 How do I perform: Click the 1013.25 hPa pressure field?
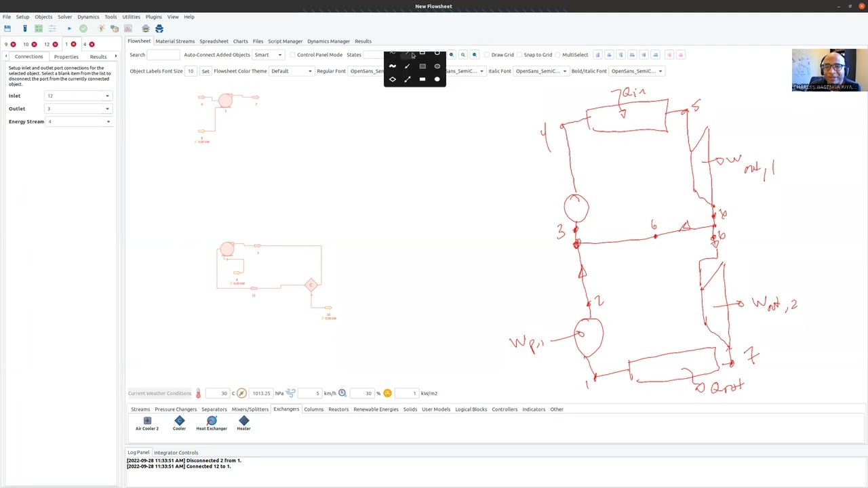[261, 393]
